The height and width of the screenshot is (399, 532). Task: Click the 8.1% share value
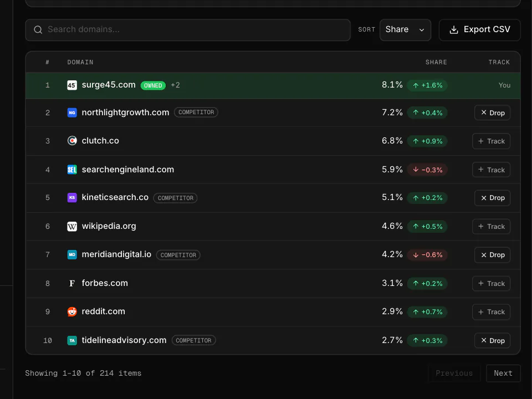pos(392,85)
